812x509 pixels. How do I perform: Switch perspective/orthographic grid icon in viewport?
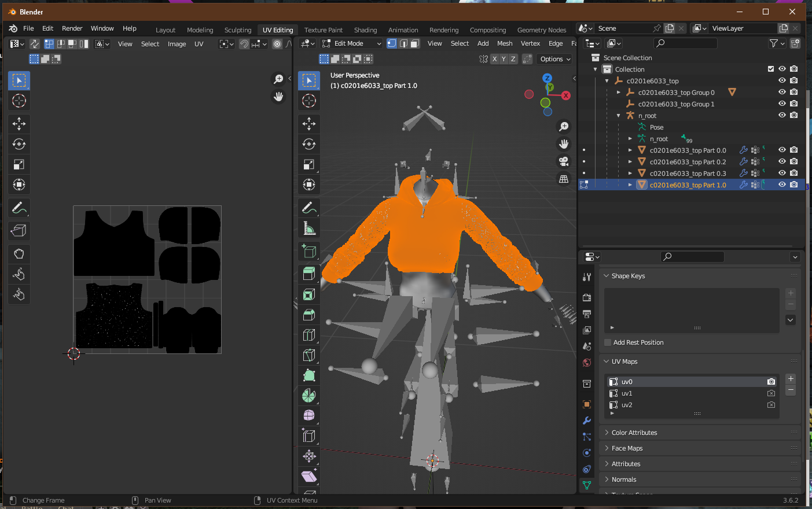[x=564, y=179]
